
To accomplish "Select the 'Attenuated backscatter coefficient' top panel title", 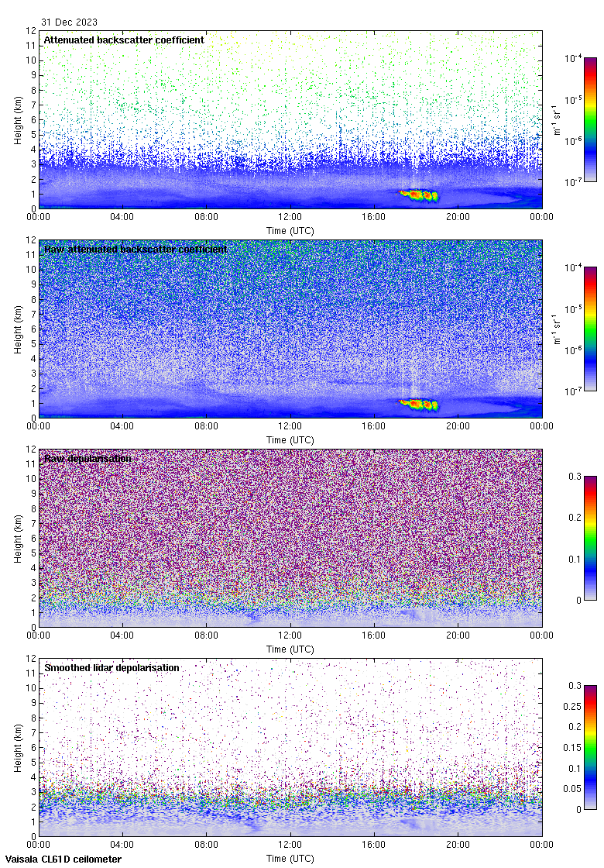I will pyautogui.click(x=124, y=40).
